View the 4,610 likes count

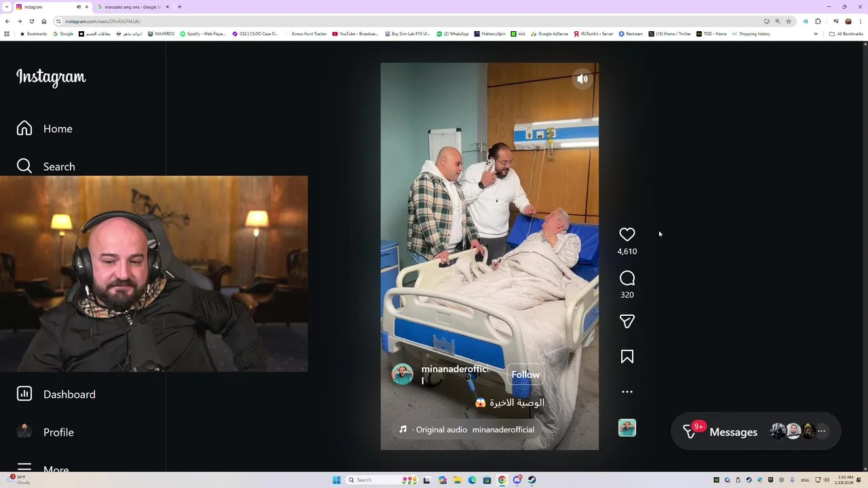[627, 251]
